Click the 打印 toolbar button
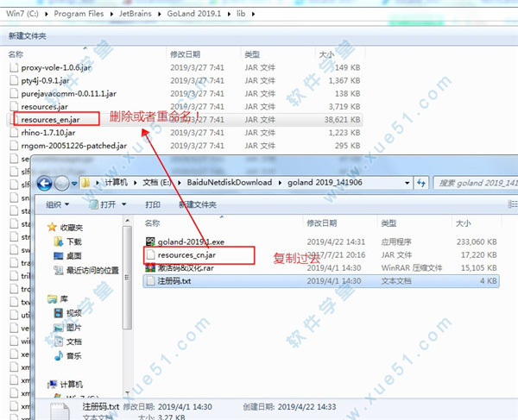The width and height of the screenshot is (518, 420). (153, 204)
